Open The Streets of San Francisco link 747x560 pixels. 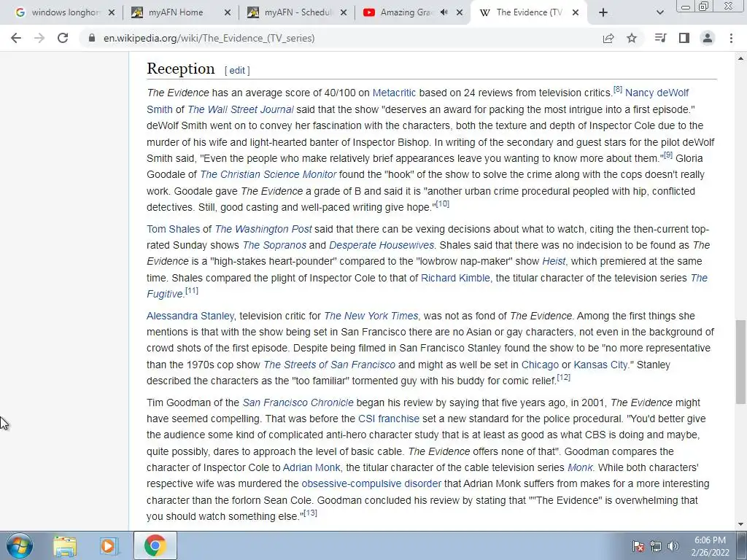(329, 365)
